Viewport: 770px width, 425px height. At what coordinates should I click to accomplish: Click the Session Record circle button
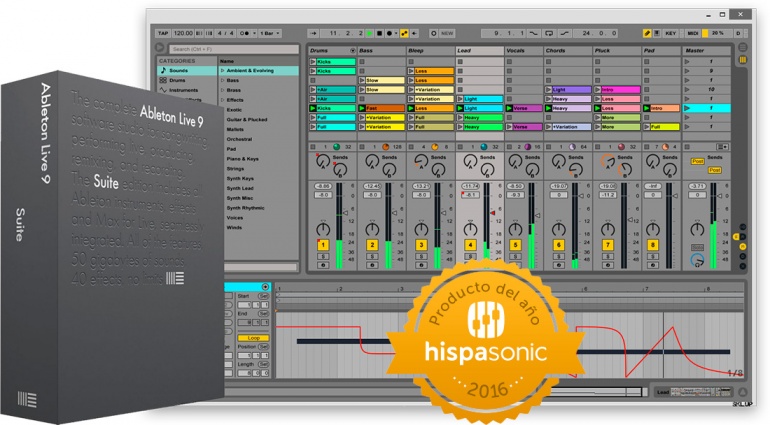click(x=434, y=33)
